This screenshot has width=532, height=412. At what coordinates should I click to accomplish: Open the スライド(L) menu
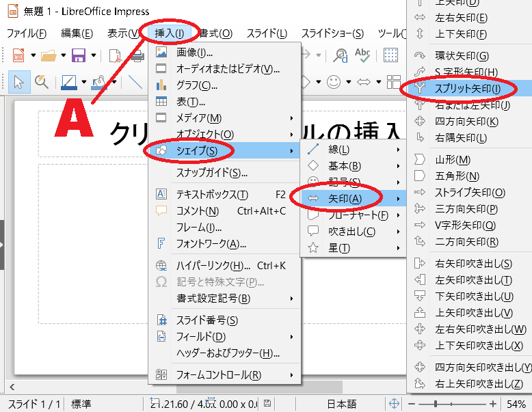coord(267,33)
